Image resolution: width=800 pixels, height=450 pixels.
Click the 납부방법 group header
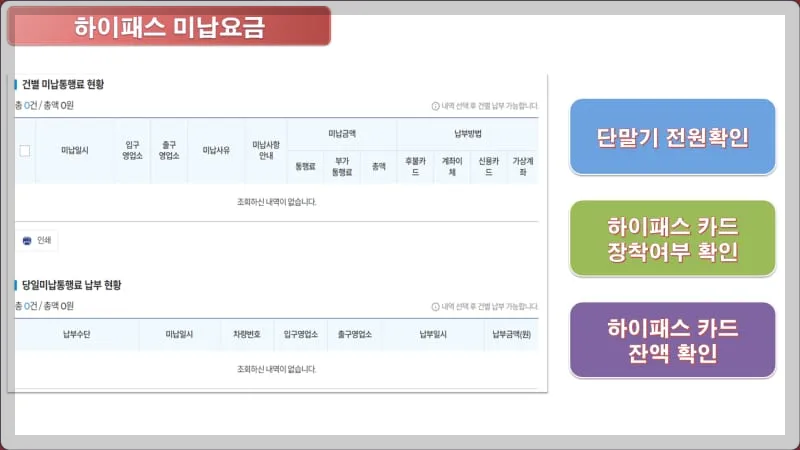tap(467, 134)
